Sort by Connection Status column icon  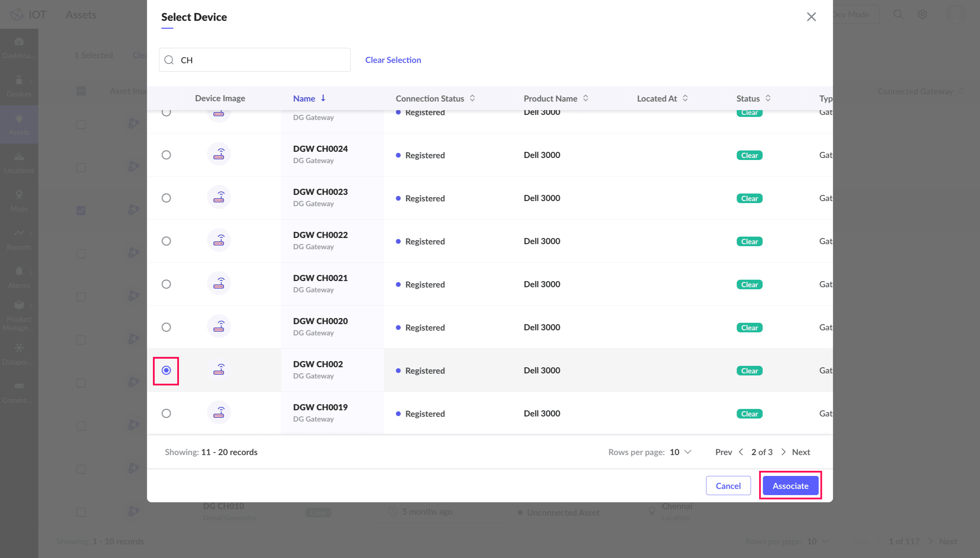(x=472, y=98)
